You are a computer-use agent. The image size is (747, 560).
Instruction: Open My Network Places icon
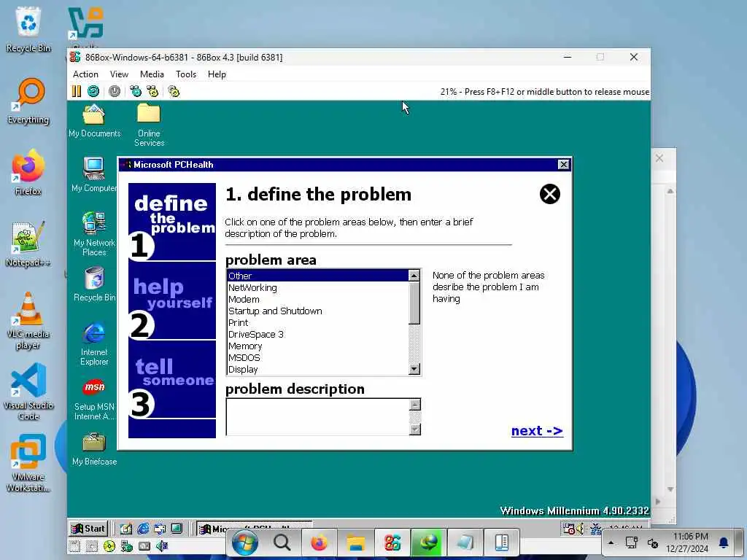[94, 234]
